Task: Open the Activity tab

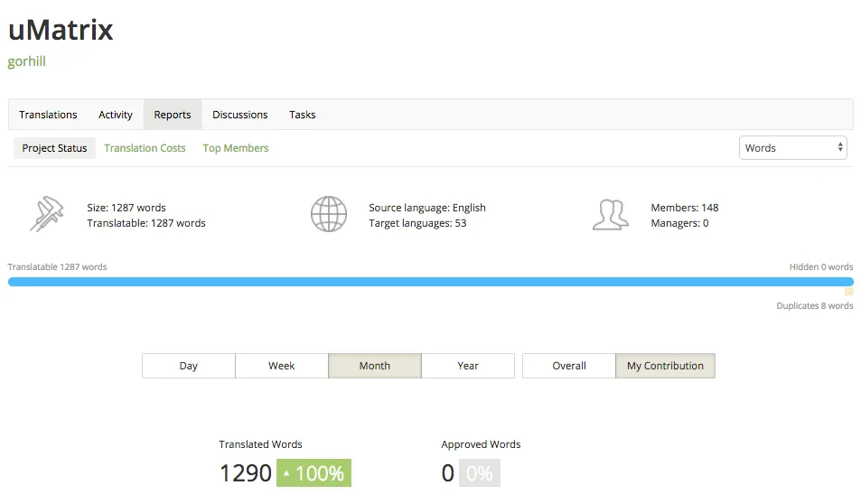Action: coord(116,115)
